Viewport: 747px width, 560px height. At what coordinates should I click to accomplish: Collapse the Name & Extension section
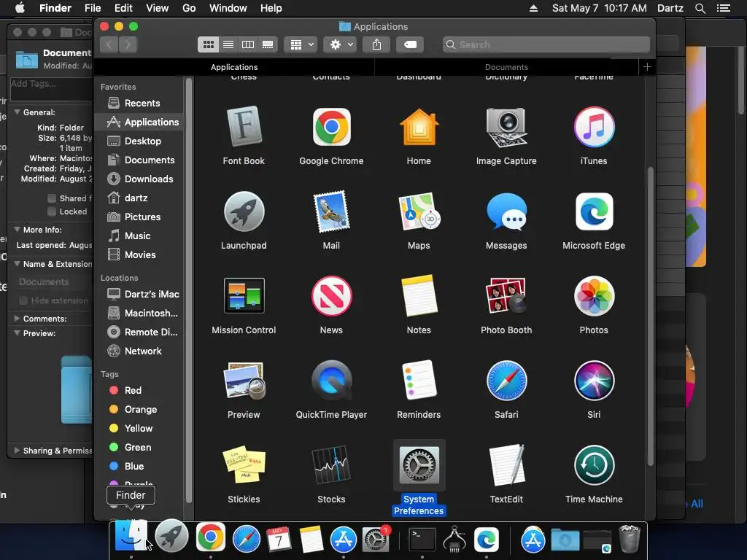(17, 263)
